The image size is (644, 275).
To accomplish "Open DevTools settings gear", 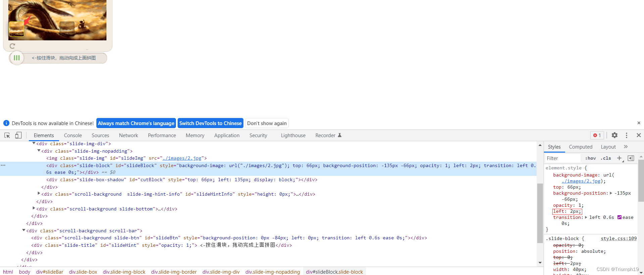I will pos(614,135).
